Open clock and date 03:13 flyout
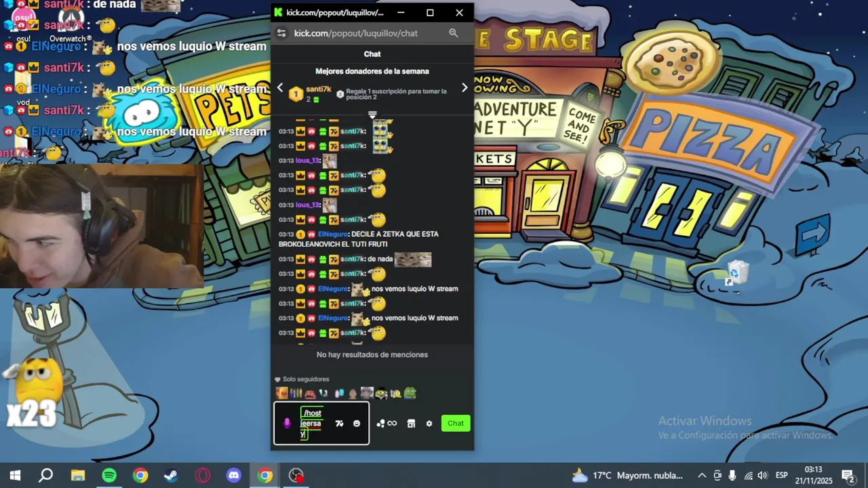Viewport: 868px width, 488px height. click(x=814, y=475)
